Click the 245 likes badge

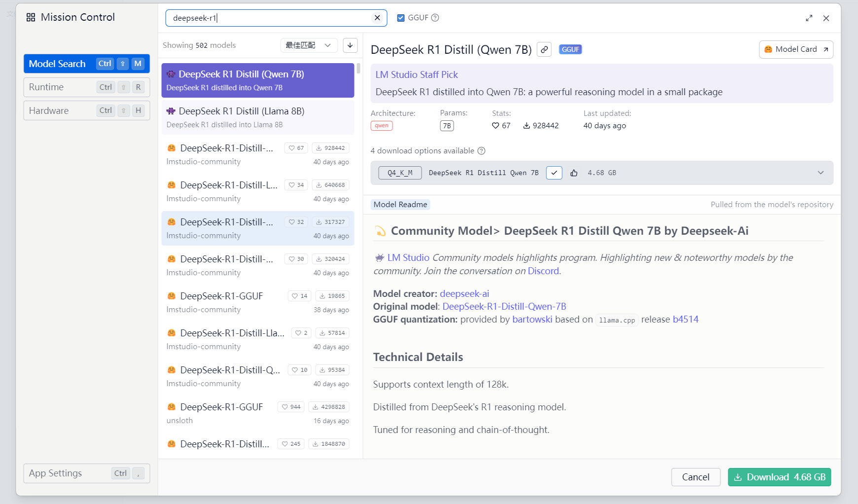[291, 444]
